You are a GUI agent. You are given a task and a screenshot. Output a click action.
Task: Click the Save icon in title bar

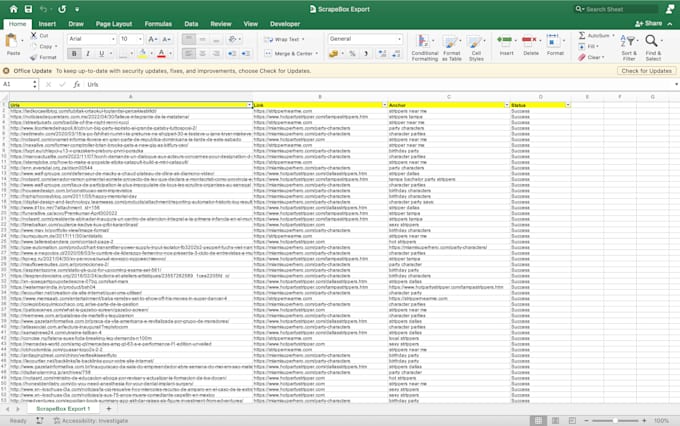point(28,9)
